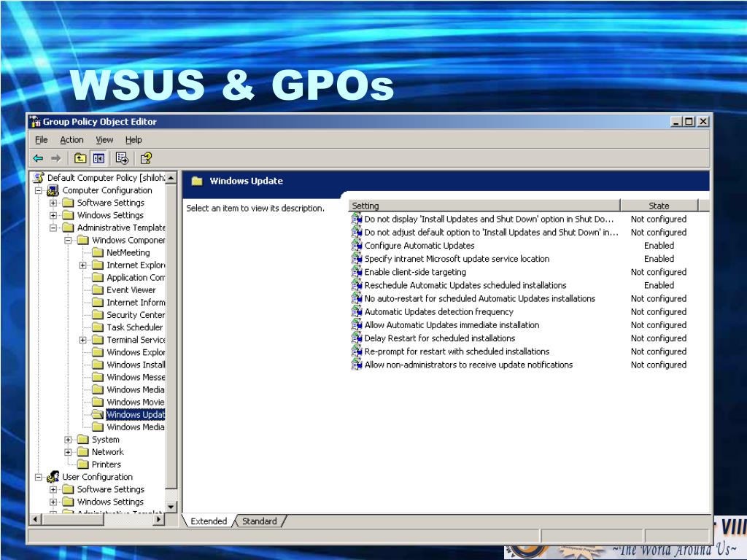Select the Internet Information tree folder
This screenshot has width=747, height=560.
pyautogui.click(x=135, y=303)
